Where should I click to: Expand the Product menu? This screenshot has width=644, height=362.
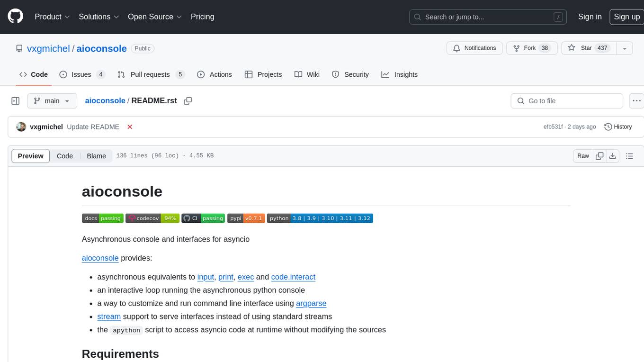pos(52,17)
